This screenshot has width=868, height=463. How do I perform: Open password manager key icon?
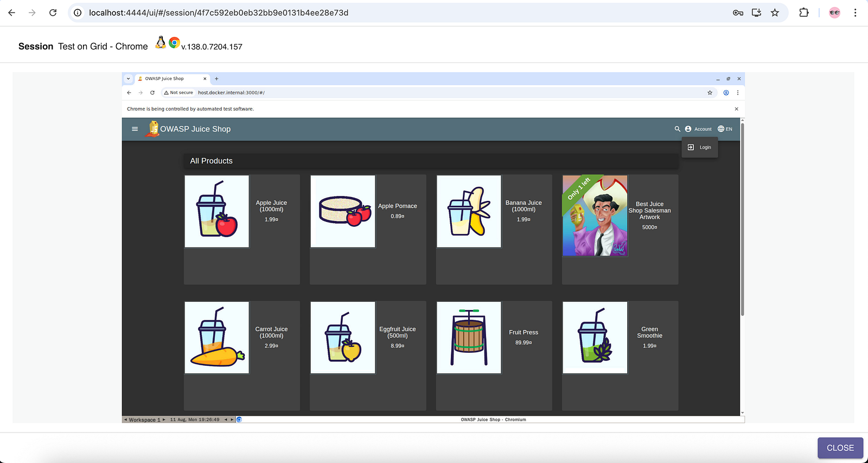(x=738, y=12)
